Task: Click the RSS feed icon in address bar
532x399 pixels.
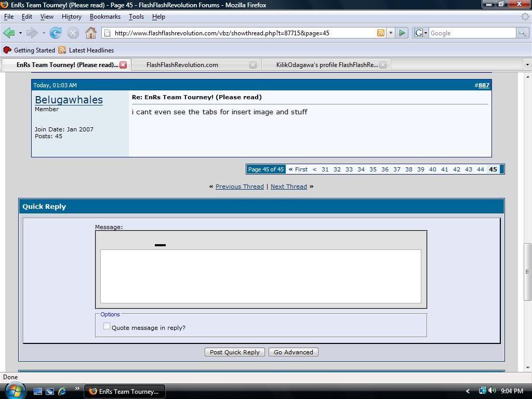Action: click(x=381, y=33)
